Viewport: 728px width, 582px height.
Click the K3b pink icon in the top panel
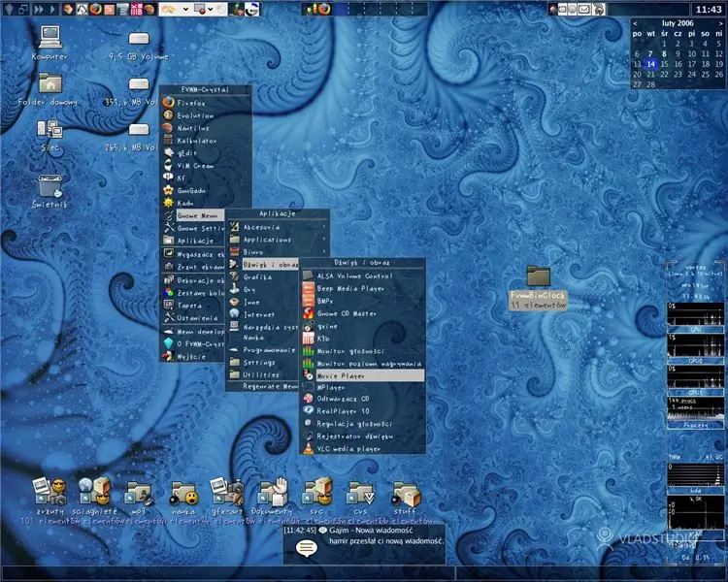pos(136,9)
